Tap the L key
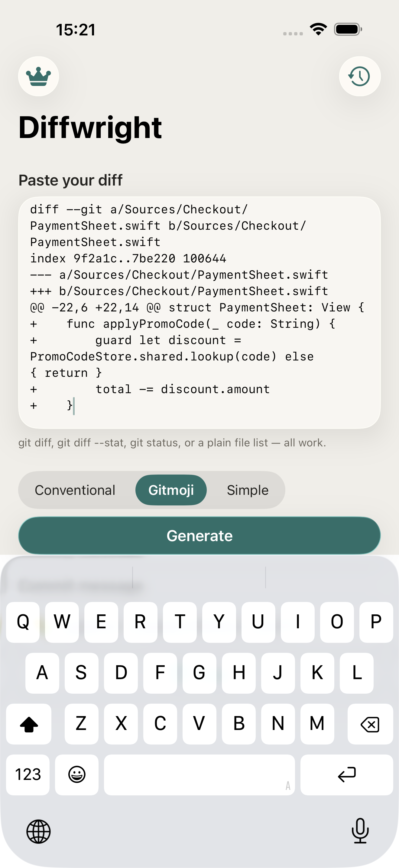Image resolution: width=399 pixels, height=868 pixels. coord(357,673)
